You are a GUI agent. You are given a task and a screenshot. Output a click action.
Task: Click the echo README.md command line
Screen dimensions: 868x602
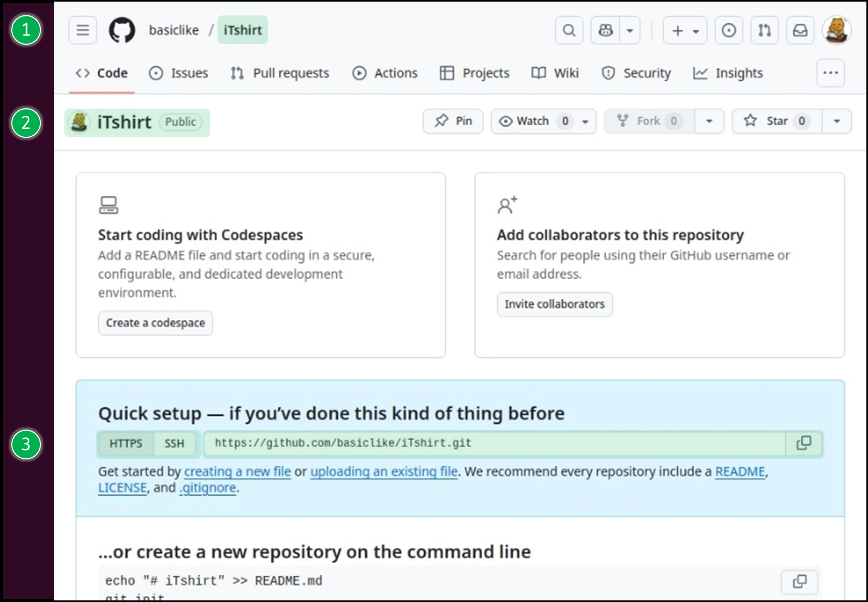[214, 581]
